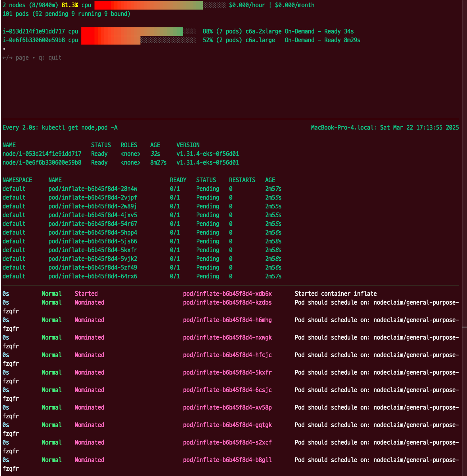Click 'node/i-053d214f1e91dd717' in kubectl table
Viewport: 467px width, 476px height.
point(42,154)
